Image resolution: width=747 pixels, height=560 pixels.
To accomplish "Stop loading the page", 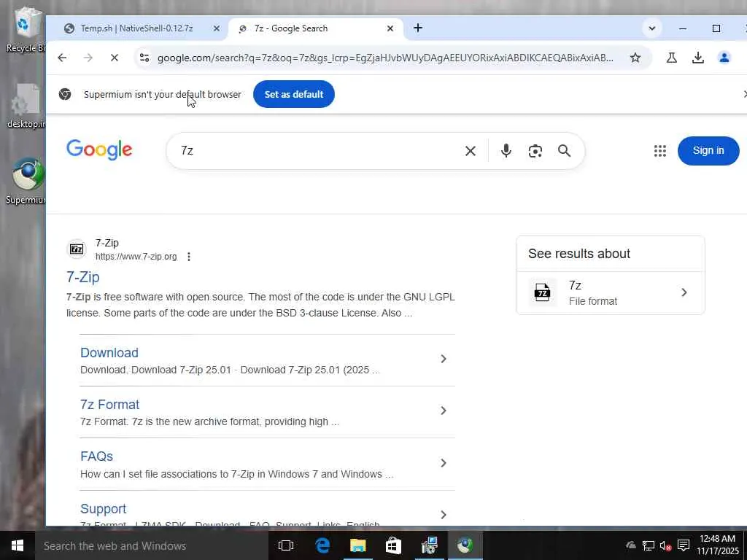I will (x=115, y=58).
